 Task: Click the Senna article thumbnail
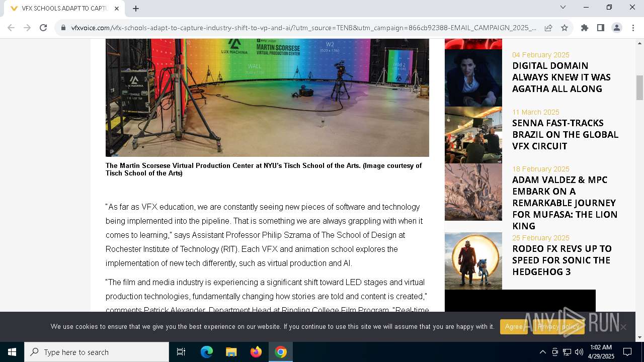click(473, 135)
